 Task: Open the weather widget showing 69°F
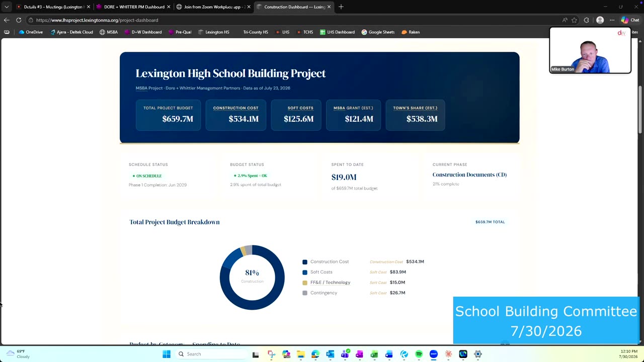pyautogui.click(x=18, y=354)
